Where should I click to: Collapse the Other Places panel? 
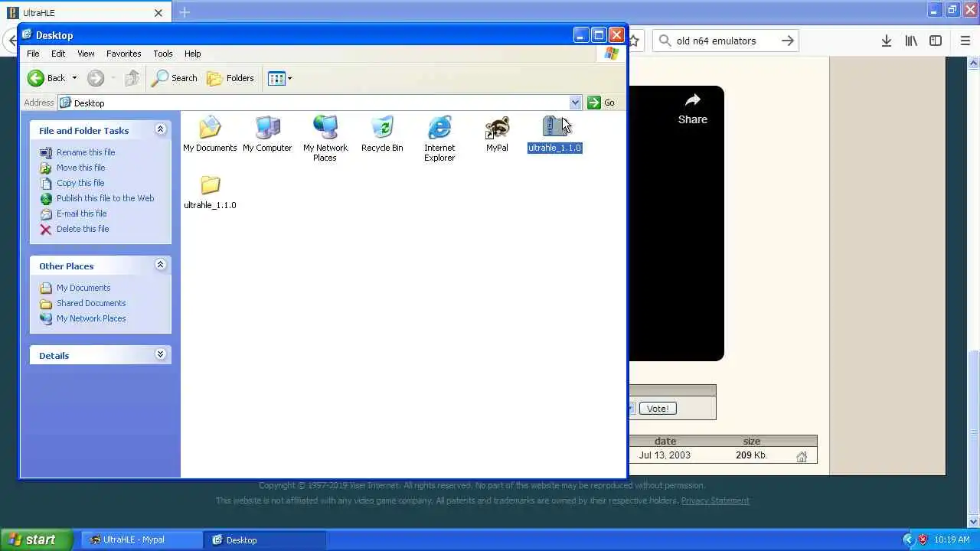tap(160, 265)
